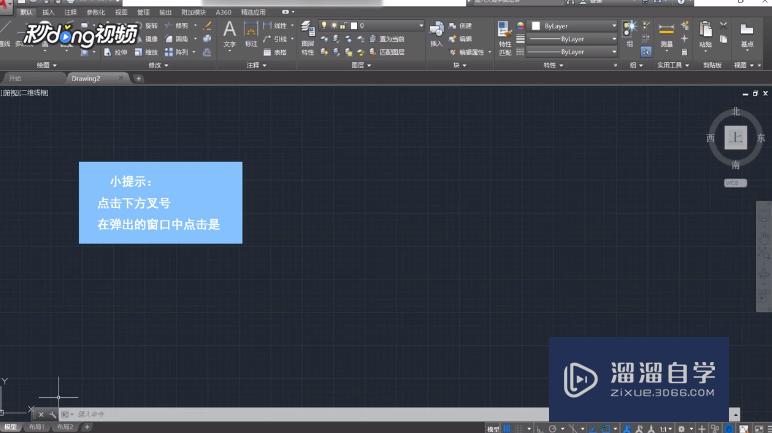This screenshot has height=433, width=772.
Task: Select the 阵列 array tool
Action: (176, 52)
